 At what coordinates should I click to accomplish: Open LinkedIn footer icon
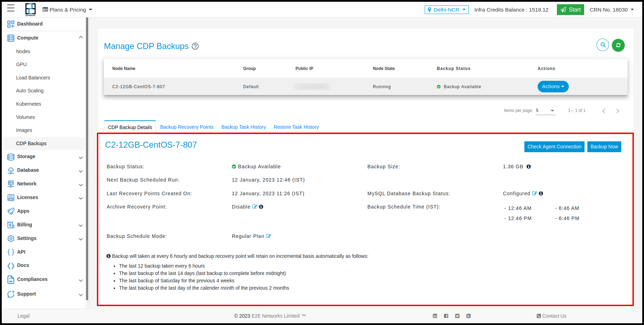tap(435, 316)
